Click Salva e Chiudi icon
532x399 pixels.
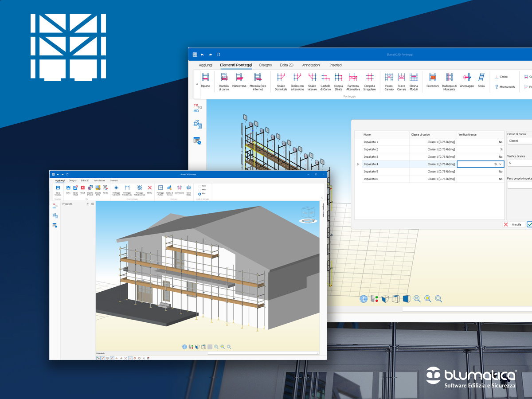tap(75, 190)
